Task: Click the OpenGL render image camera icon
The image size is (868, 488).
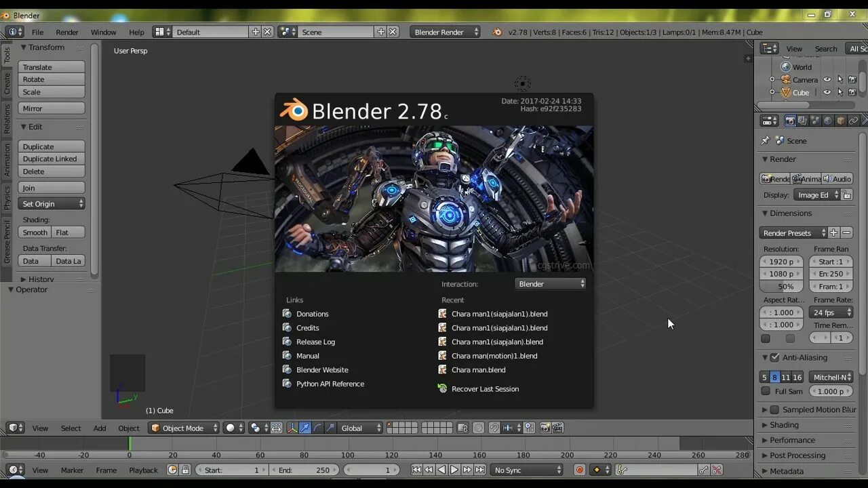Action: tap(545, 428)
